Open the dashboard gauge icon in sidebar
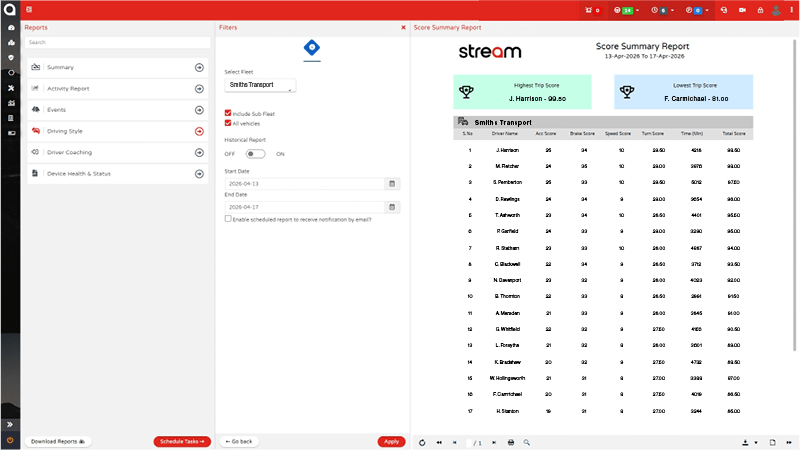The width and height of the screenshot is (800, 450). click(x=11, y=28)
